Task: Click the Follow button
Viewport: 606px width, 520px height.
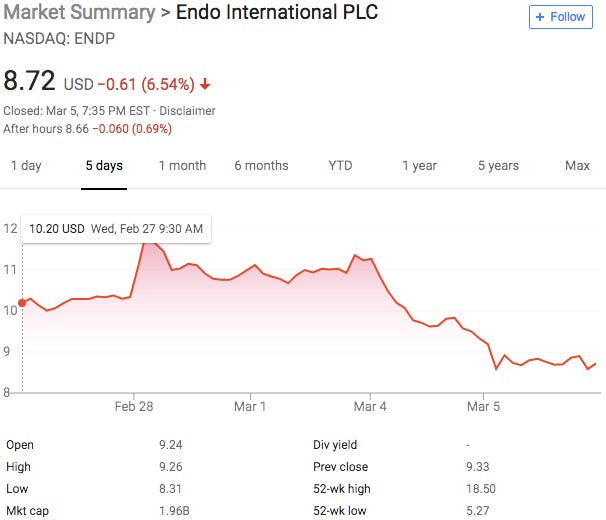Action: pos(560,17)
